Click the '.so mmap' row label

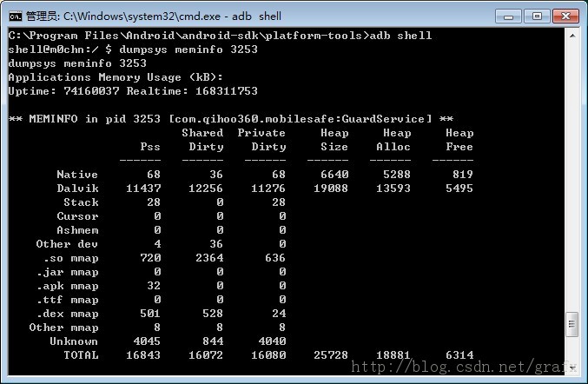point(70,258)
